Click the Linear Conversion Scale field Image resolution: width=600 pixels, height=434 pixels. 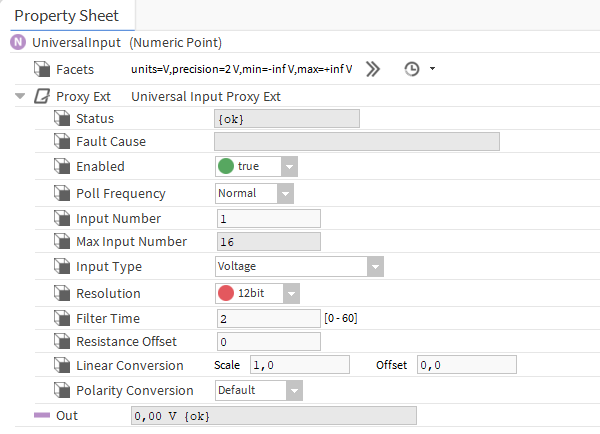click(298, 365)
